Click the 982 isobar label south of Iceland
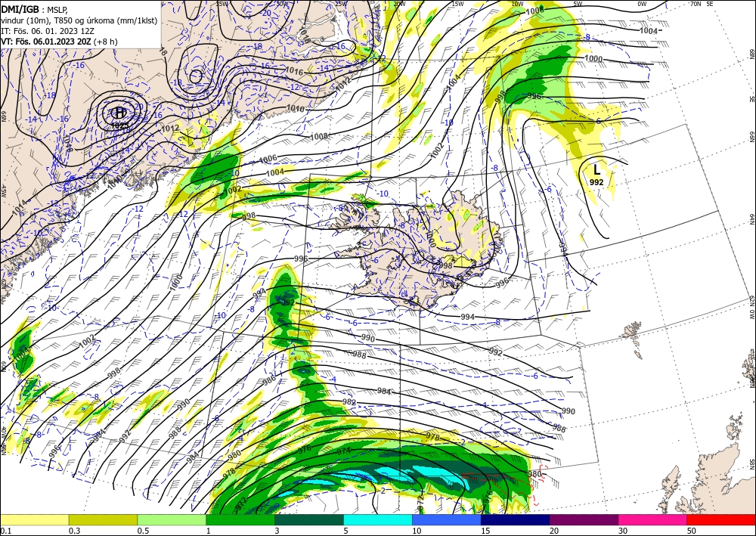 click(349, 402)
